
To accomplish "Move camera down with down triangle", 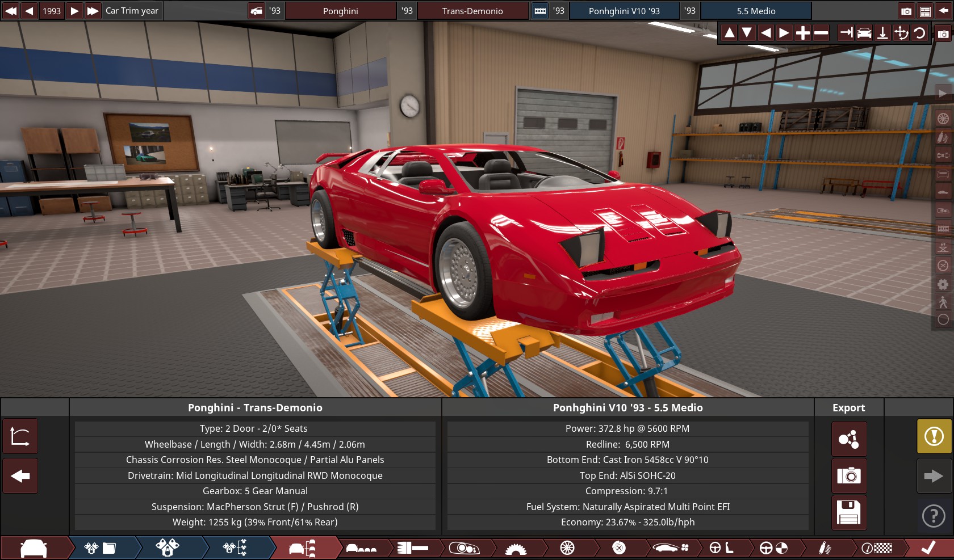I will tap(747, 33).
